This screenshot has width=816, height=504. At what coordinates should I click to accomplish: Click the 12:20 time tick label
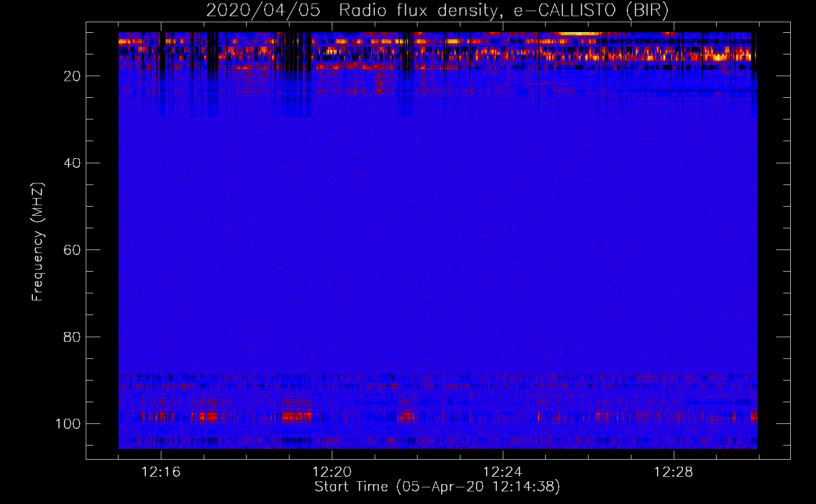coord(332,472)
